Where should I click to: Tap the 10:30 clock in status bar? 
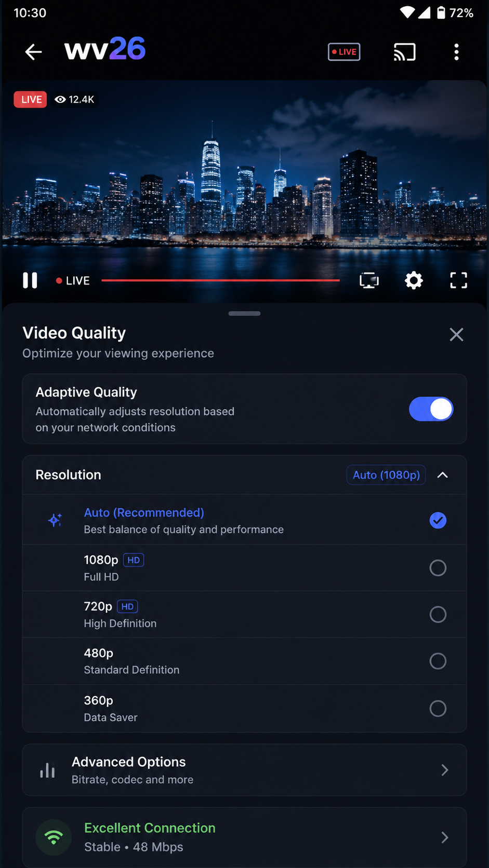[x=30, y=12]
